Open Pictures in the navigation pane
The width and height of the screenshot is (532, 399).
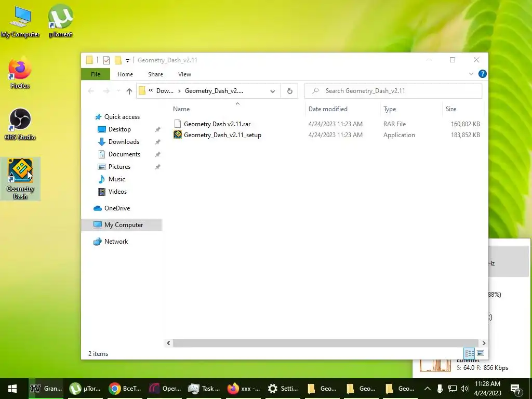[x=119, y=167]
